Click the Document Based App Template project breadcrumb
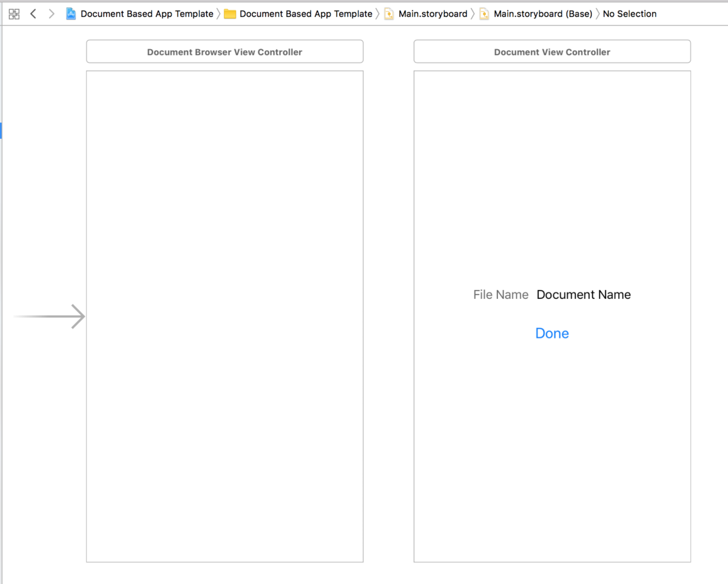Viewport: 728px width, 584px height. point(146,13)
